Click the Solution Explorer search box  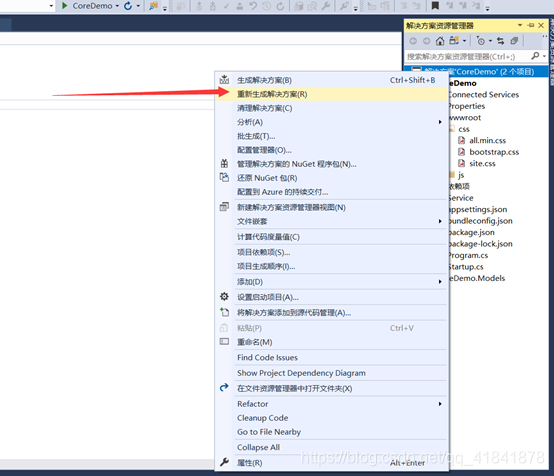tap(467, 56)
